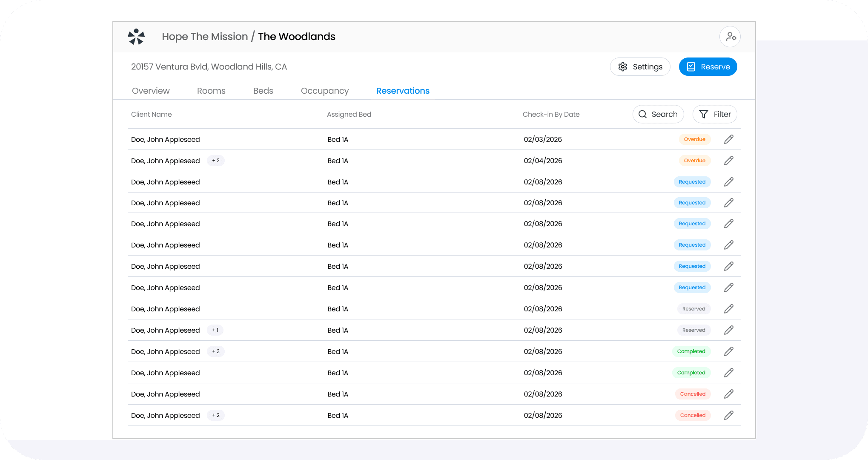
Task: Navigate to Hope The Mission breadcrumb
Action: [205, 37]
